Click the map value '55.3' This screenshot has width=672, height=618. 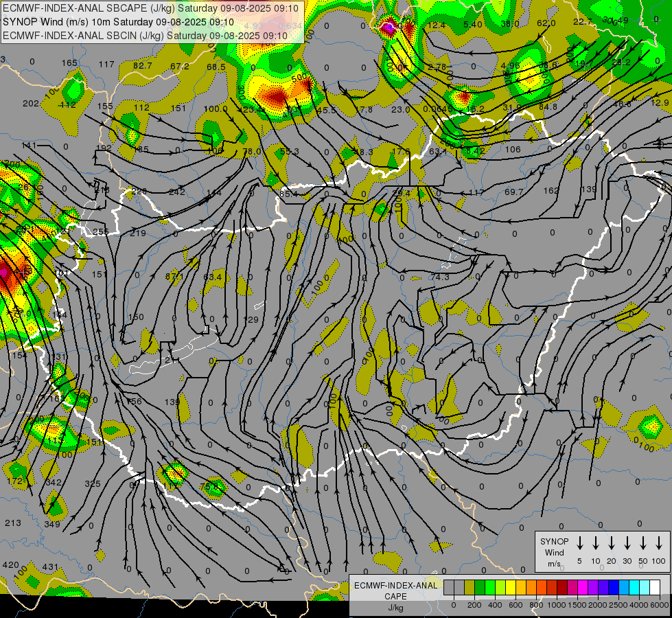click(x=289, y=151)
